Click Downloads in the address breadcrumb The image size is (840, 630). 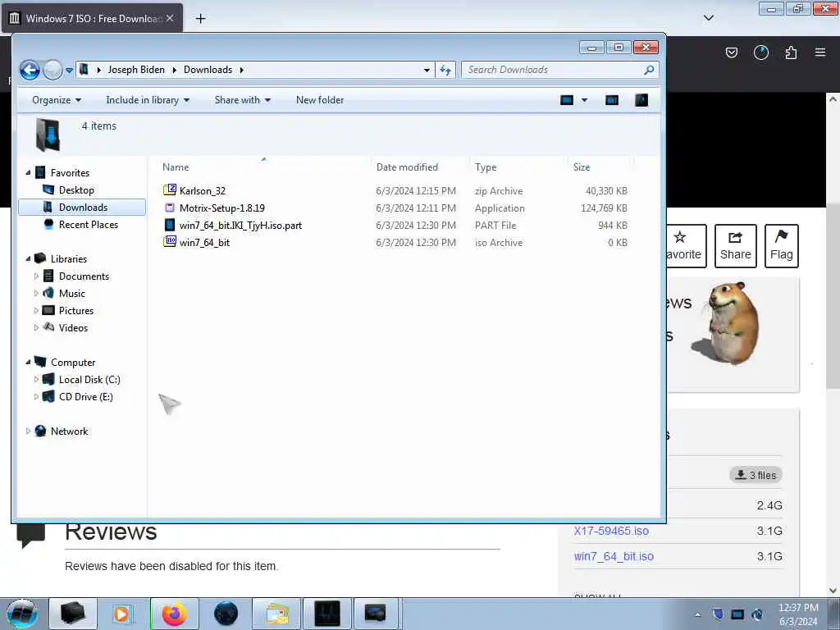coord(208,70)
